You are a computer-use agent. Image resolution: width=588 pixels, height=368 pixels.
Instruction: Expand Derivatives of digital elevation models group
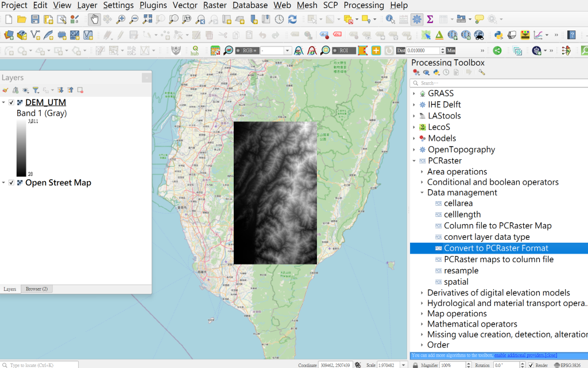(x=422, y=293)
